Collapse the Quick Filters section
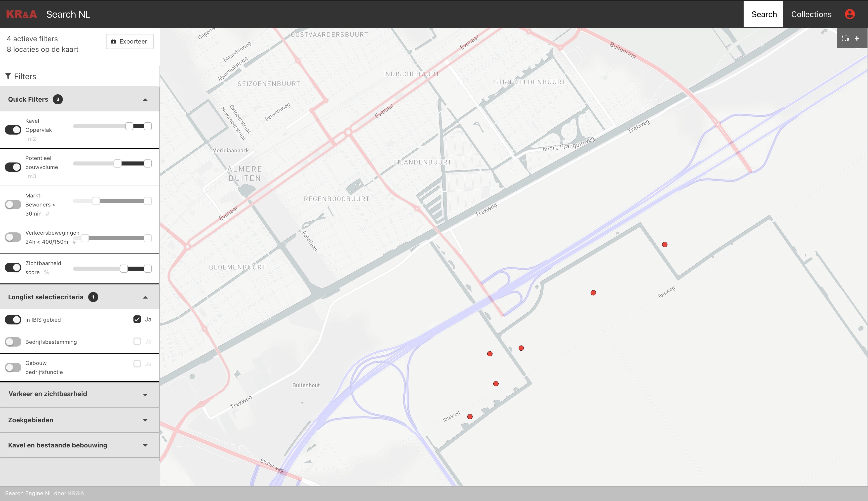868x501 pixels. (80, 99)
